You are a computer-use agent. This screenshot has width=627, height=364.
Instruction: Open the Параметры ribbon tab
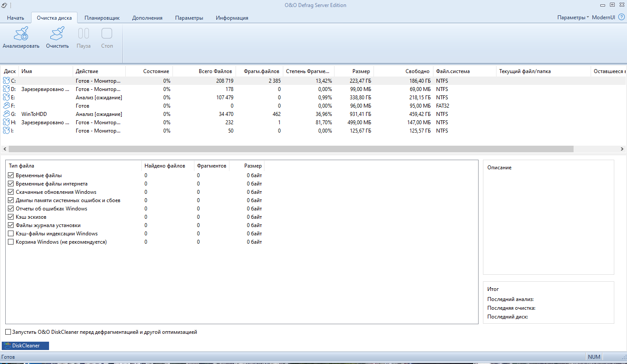189,18
